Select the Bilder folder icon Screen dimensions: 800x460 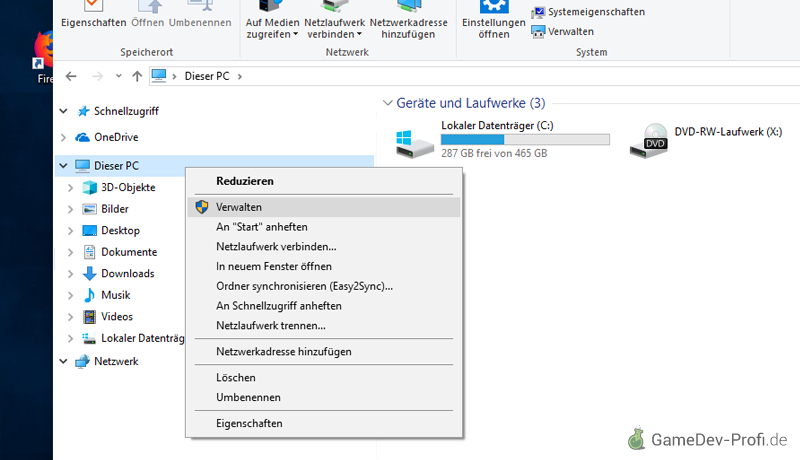click(89, 209)
